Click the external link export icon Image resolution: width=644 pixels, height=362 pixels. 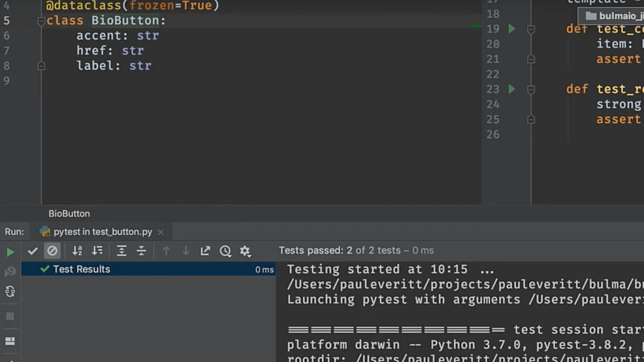pos(205,251)
